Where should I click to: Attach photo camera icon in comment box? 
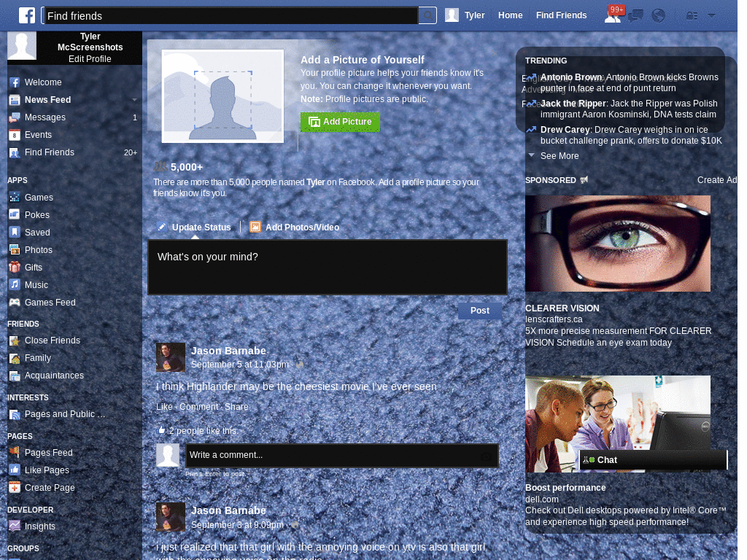point(485,456)
